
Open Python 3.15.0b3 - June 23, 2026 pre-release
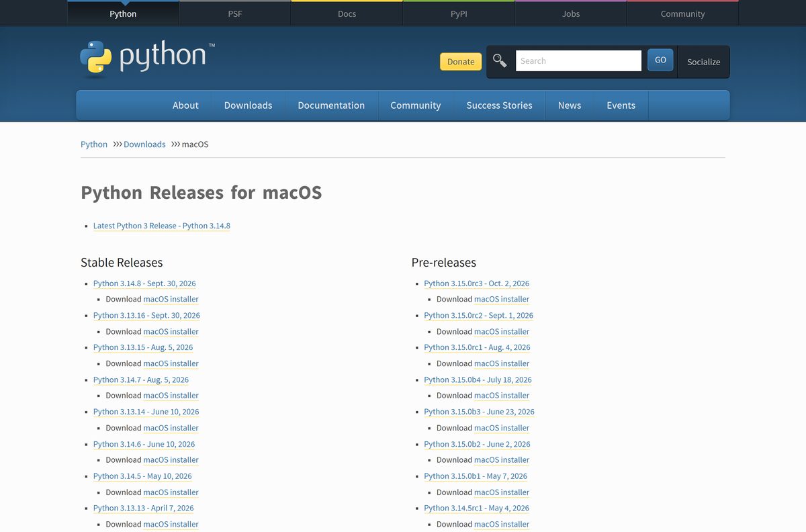coord(479,412)
